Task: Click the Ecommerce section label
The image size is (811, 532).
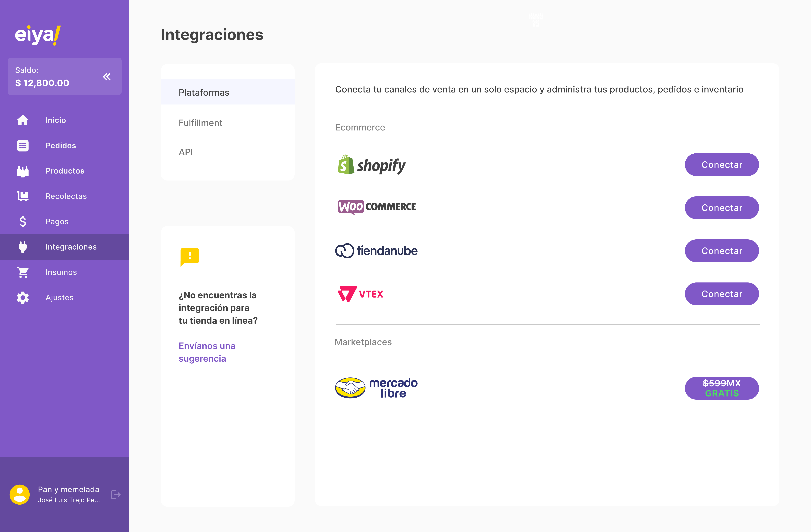Action: (360, 127)
